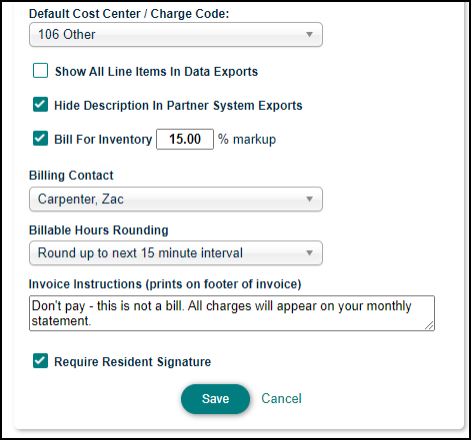Click the Bill For Inventory label text
Screen dimensions: 471x440
tap(103, 139)
